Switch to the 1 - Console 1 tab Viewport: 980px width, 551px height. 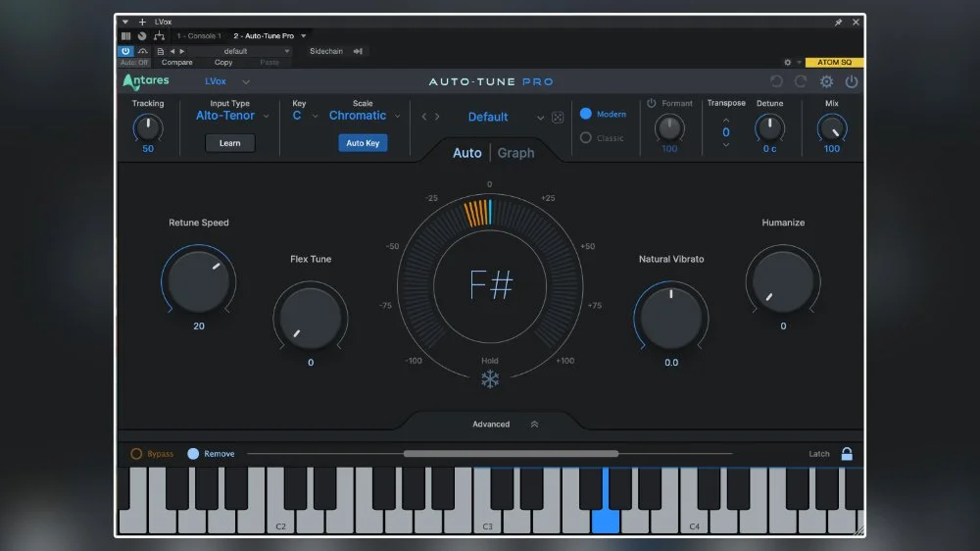coord(199,36)
